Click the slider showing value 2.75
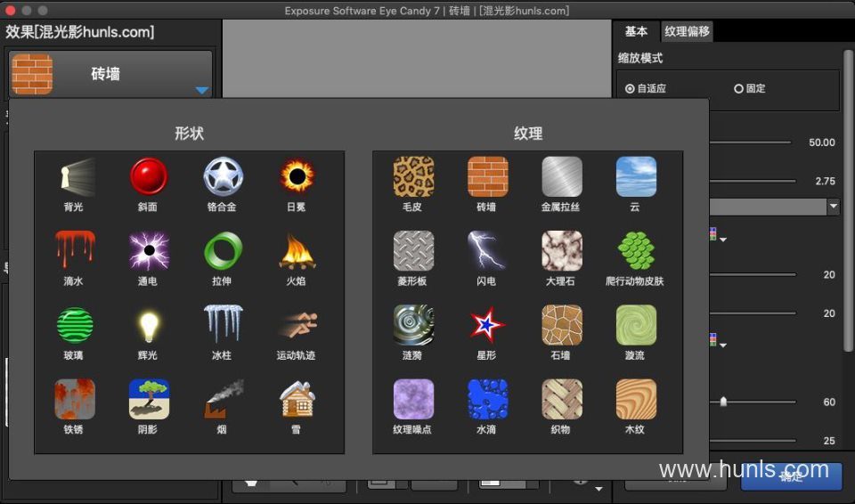 tap(753, 181)
